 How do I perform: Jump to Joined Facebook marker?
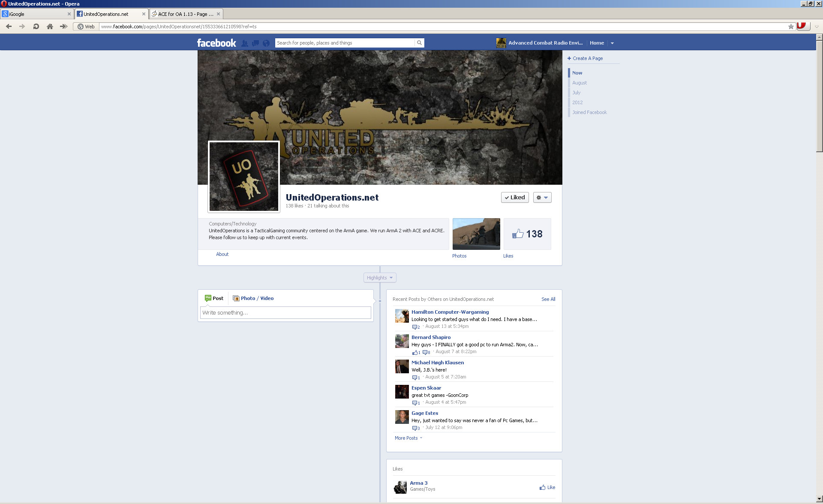[589, 112]
